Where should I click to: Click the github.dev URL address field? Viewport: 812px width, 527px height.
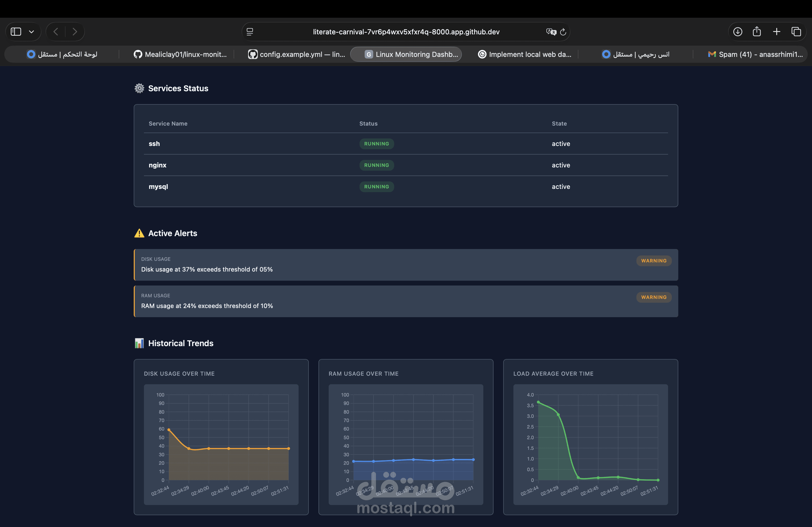coord(406,32)
